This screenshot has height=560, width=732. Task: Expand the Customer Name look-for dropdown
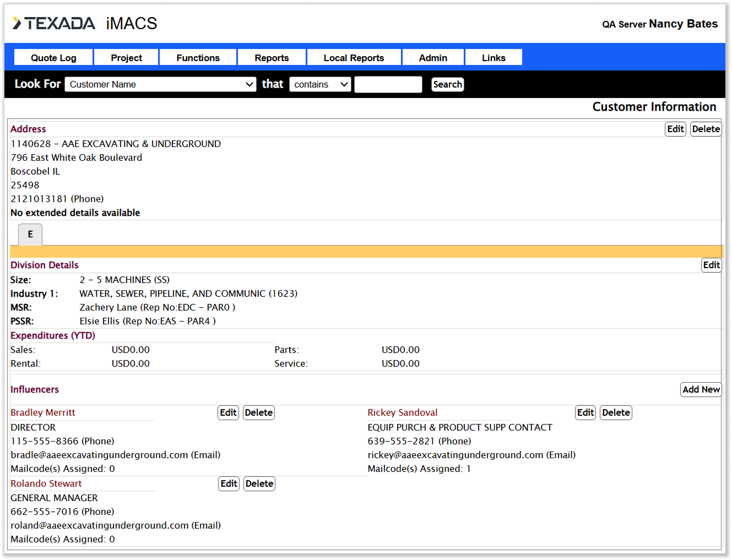pos(160,84)
